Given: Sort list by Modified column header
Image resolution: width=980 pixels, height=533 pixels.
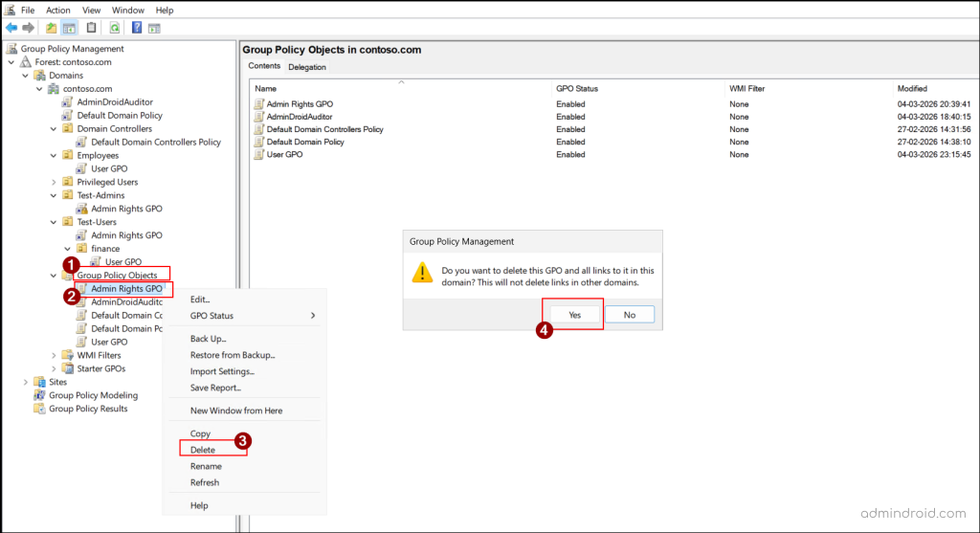Looking at the screenshot, I should 936,89.
